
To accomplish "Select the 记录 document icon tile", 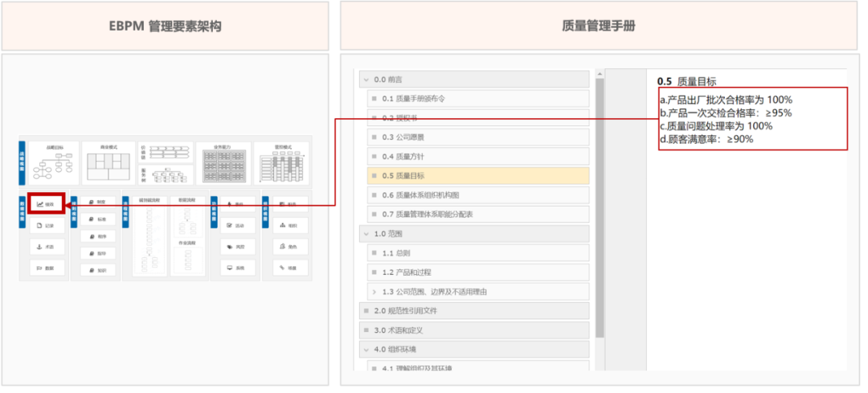I will point(46,227).
